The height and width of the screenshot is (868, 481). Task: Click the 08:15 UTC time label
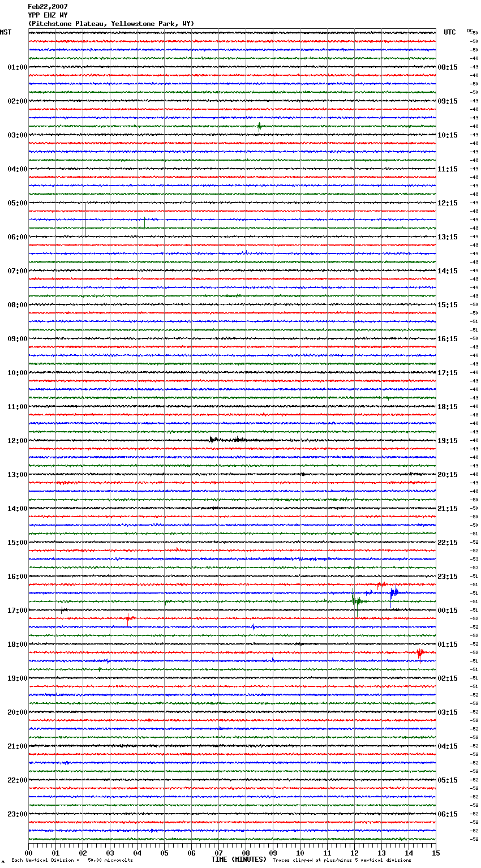point(448,67)
